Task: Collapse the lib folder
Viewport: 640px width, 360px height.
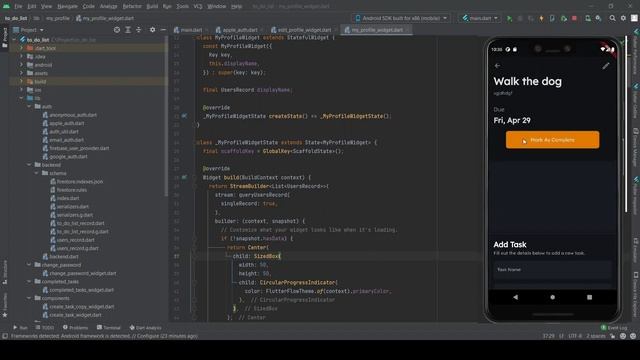Action: pos(22,98)
